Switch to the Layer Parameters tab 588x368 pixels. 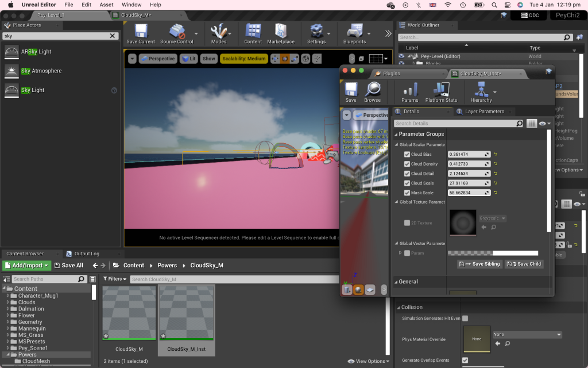point(484,111)
